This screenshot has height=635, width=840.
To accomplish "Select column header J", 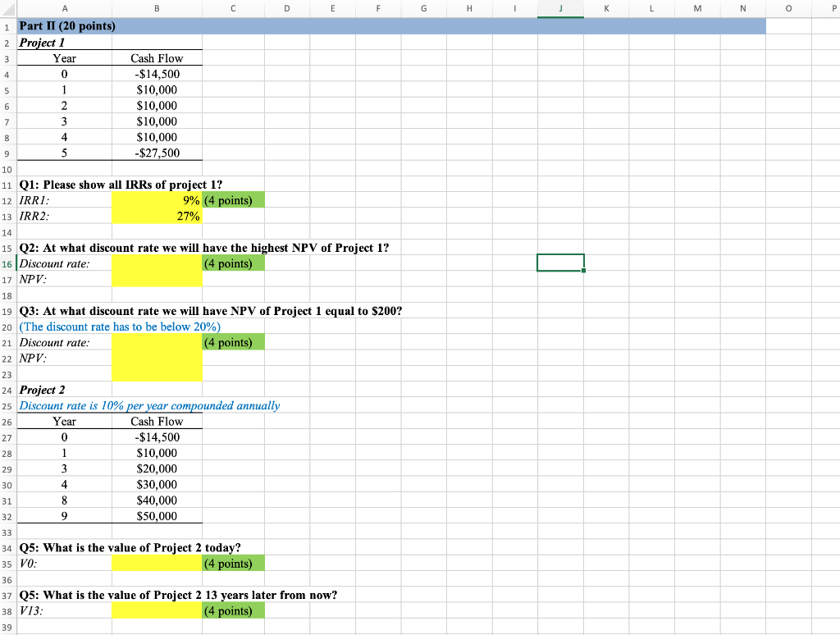I will 560,8.
